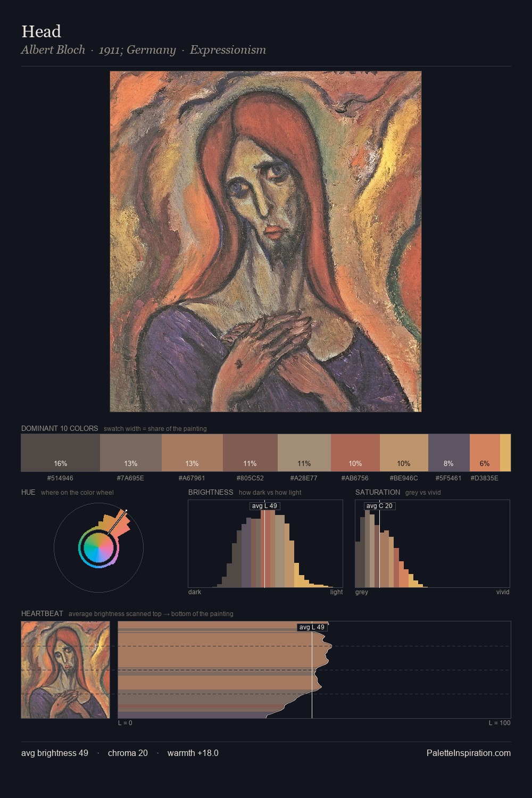Click the 'avg L 49' heartbeat chart label
The height and width of the screenshot is (798, 532).
(312, 627)
